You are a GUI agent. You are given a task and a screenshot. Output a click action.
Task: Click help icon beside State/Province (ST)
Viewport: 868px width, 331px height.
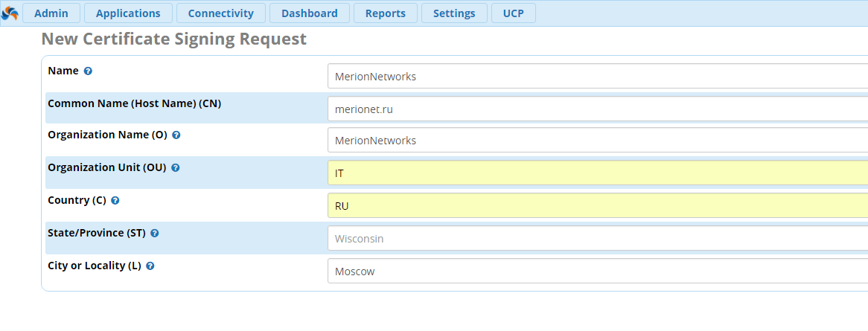coord(154,234)
